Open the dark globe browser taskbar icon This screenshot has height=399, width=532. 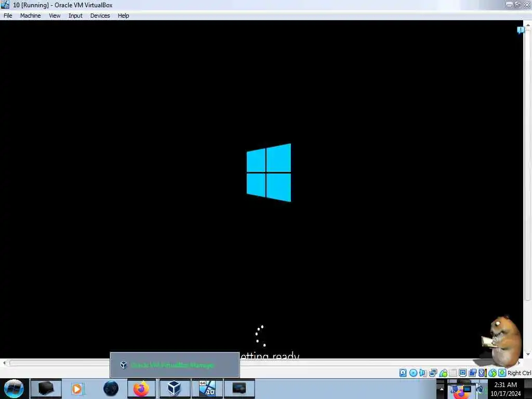point(111,389)
